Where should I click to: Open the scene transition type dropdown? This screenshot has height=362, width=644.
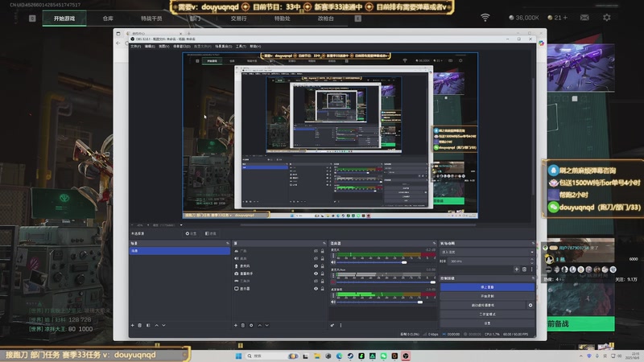click(485, 251)
